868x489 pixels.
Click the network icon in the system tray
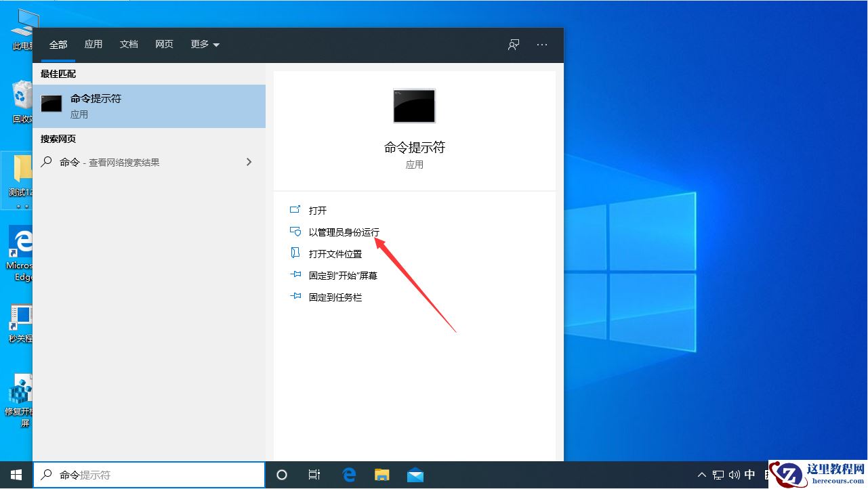click(x=718, y=475)
